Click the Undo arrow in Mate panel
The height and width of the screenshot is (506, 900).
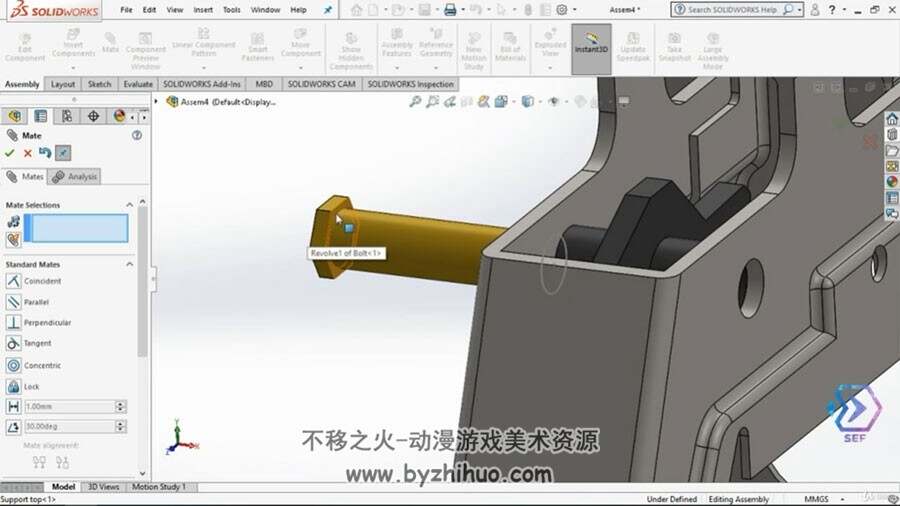(x=45, y=153)
